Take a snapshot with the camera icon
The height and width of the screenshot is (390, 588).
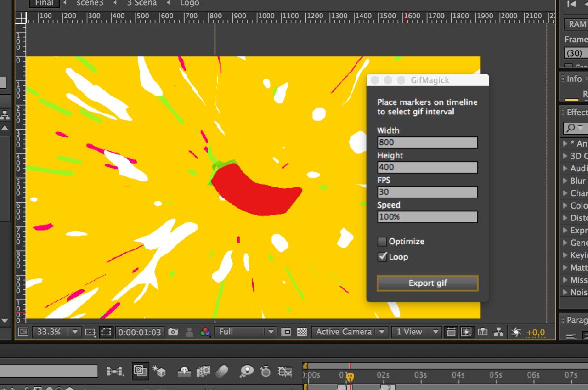[x=173, y=332]
